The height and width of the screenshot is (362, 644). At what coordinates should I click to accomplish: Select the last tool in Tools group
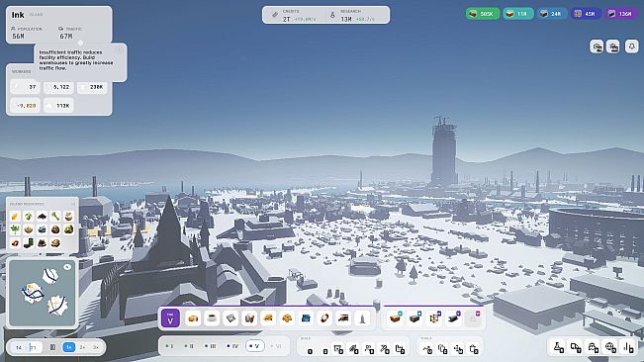coord(474,349)
